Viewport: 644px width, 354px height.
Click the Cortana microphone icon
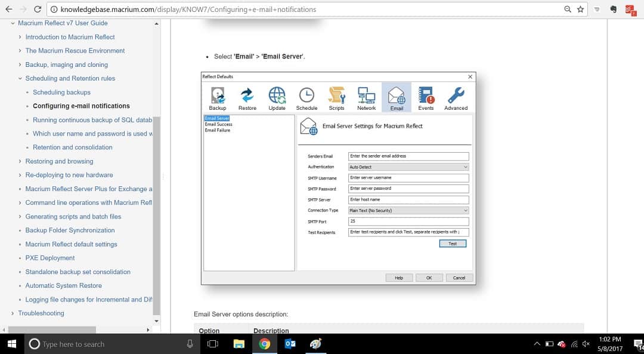(190, 344)
